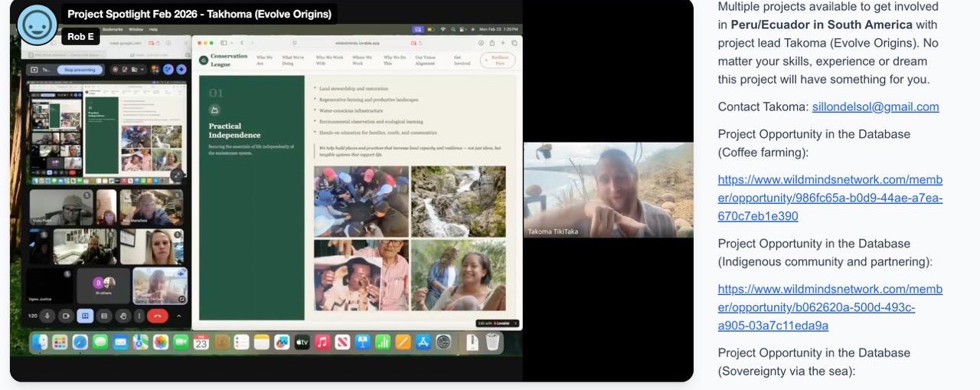Screen dimensions: 980x390
Task: Mute the microphone in Meet
Action: (x=47, y=316)
